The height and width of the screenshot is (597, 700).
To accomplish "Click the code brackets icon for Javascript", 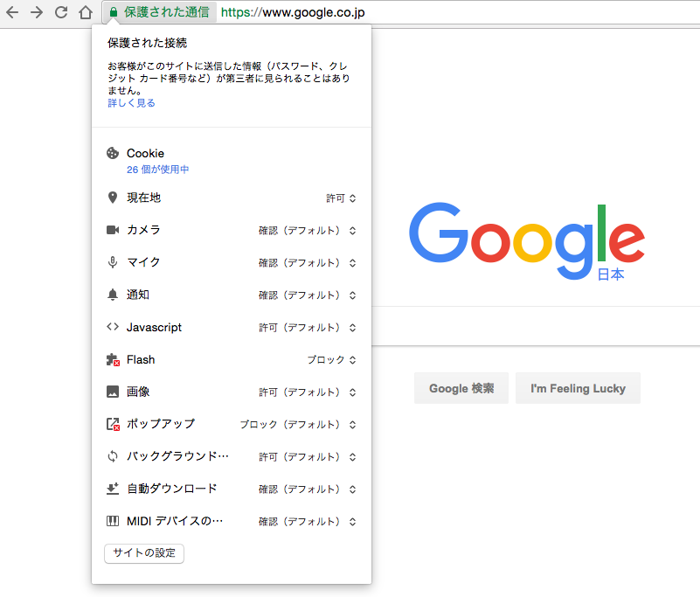I will click(x=113, y=327).
